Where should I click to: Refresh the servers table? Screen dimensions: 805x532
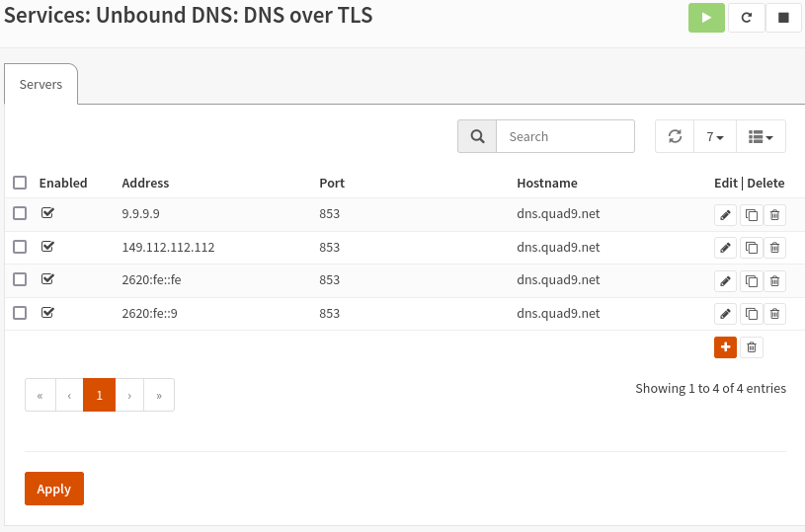(675, 136)
